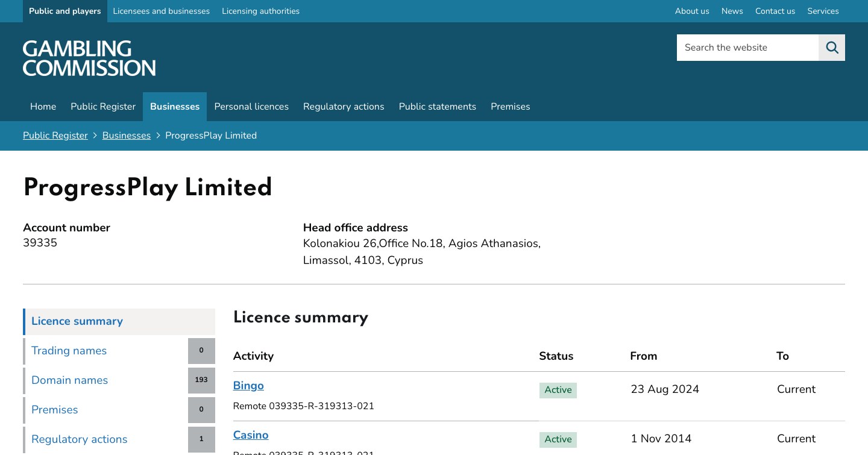The width and height of the screenshot is (868, 455).
Task: Open Public Register in main navigation
Action: click(x=103, y=107)
